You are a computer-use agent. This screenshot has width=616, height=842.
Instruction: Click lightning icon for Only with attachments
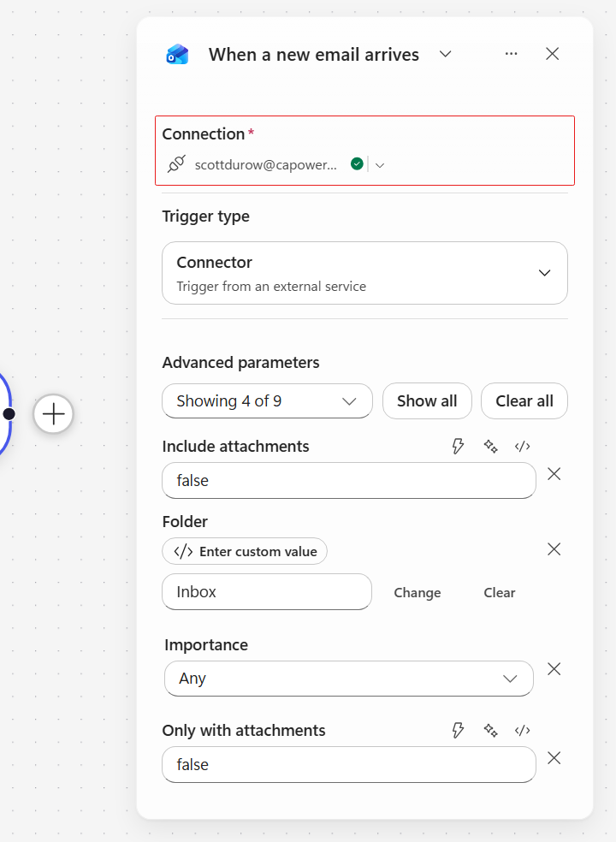point(458,730)
